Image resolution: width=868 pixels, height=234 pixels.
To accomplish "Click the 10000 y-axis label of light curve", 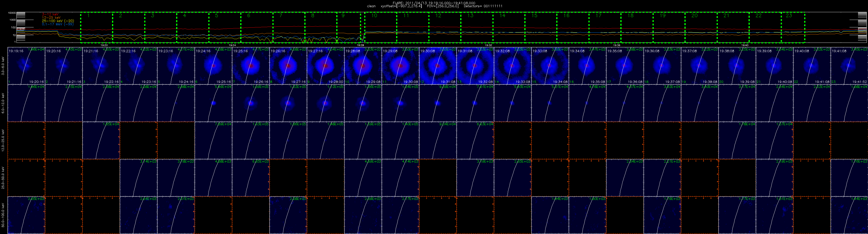I will 12,13.
